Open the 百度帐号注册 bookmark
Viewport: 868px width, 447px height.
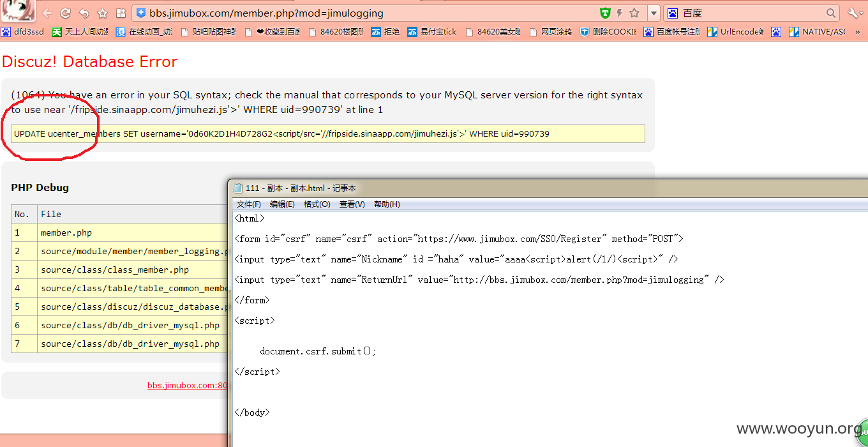point(672,31)
